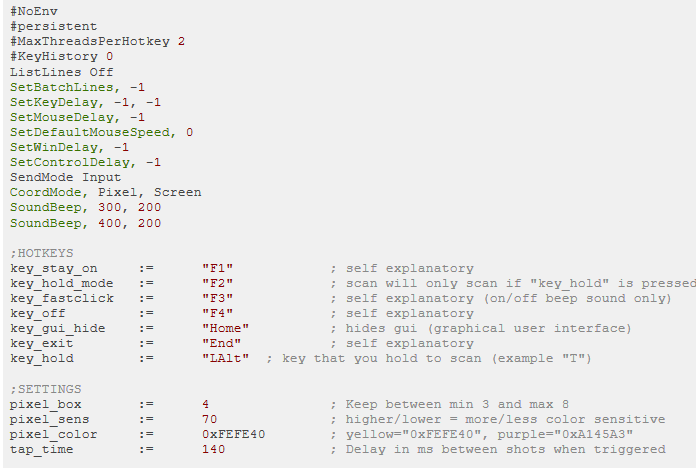The height and width of the screenshot is (468, 696).
Task: Click the "F1" value for key_stay_on
Action: [x=218, y=268]
